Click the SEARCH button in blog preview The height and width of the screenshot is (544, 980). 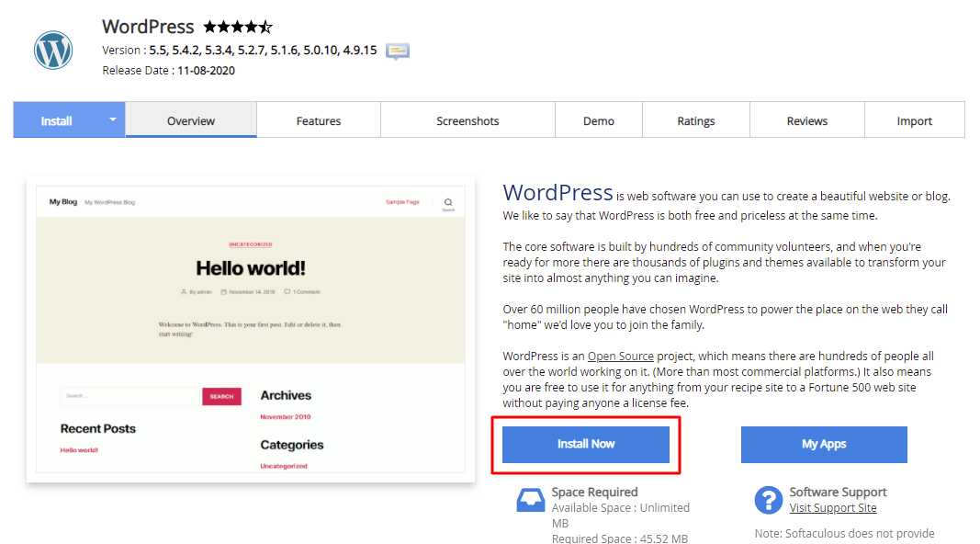point(221,396)
